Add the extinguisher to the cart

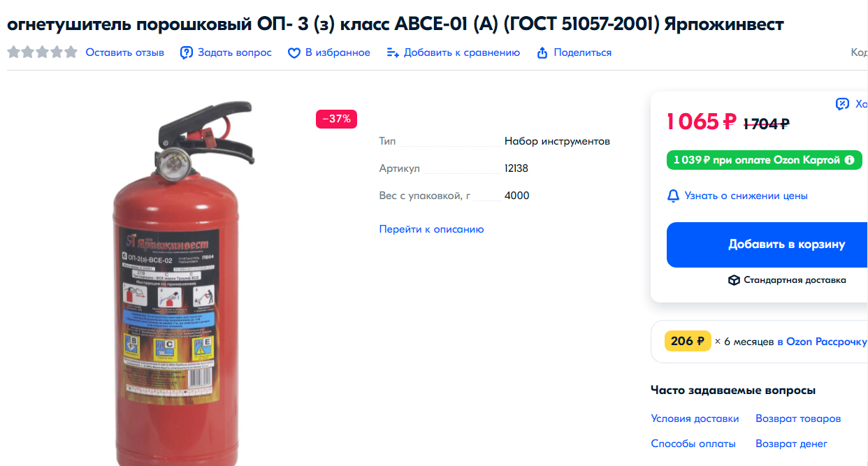tap(767, 245)
